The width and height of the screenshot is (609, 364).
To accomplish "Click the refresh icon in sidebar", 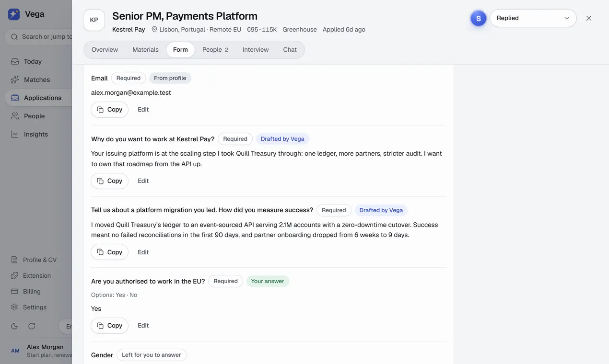I will (x=32, y=326).
